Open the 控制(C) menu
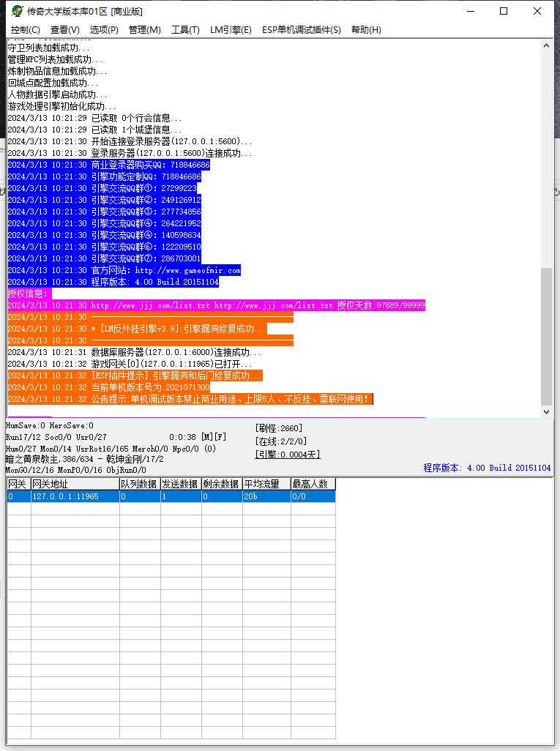 26,30
